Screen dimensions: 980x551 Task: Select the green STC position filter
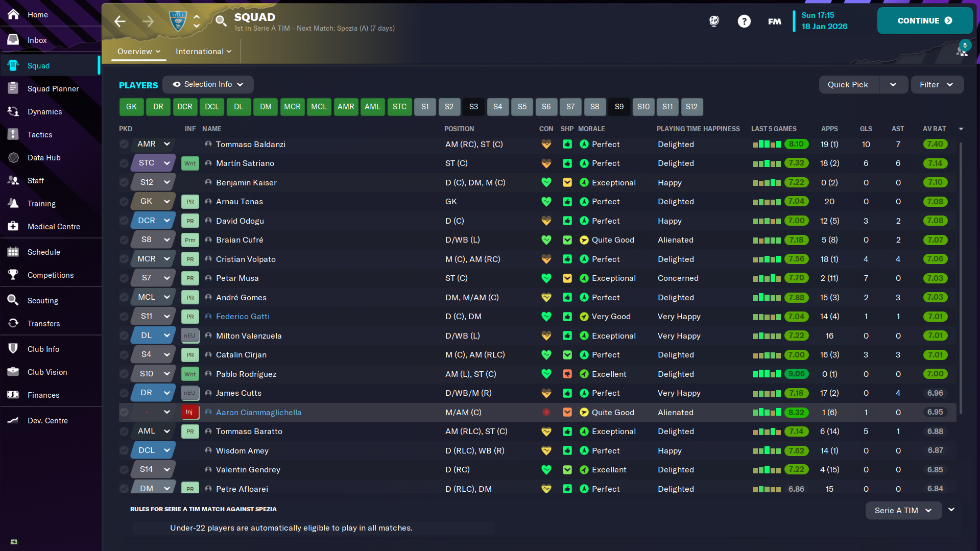click(399, 107)
